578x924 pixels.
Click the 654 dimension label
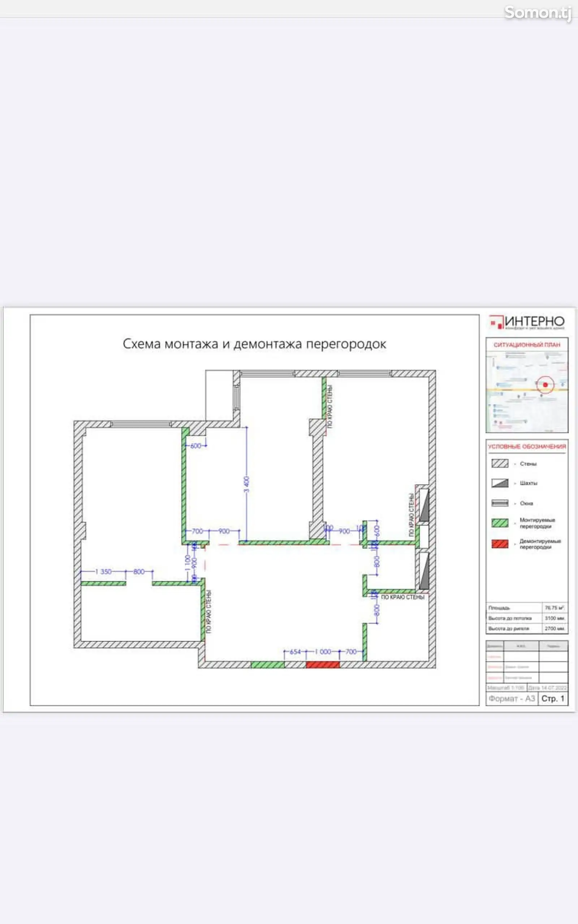point(295,652)
